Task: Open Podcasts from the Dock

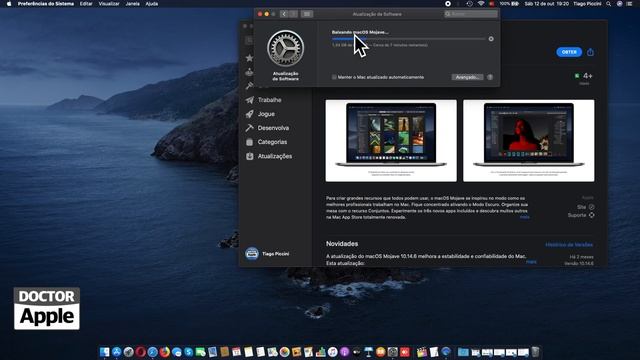Action: pos(344,352)
